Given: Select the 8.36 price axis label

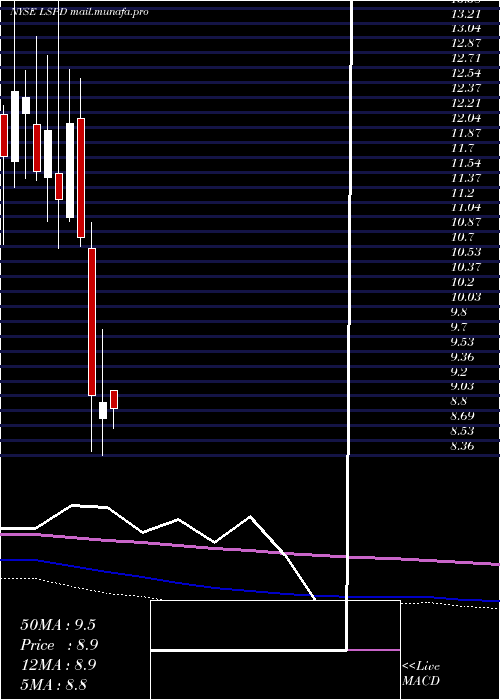Looking at the screenshot, I should [462, 446].
